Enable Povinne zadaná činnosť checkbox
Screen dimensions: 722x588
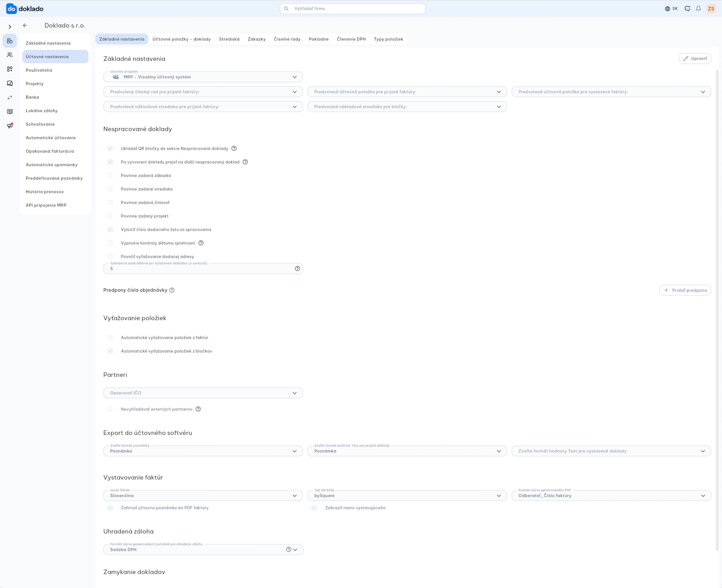(110, 203)
